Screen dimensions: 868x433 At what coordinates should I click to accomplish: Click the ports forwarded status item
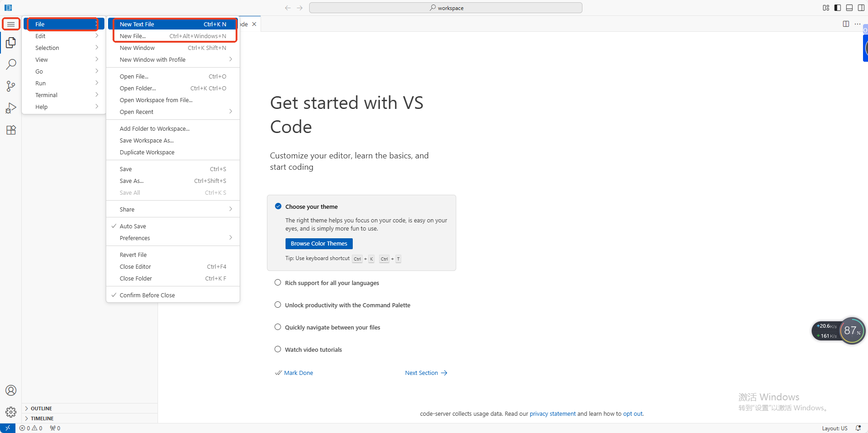tap(55, 428)
